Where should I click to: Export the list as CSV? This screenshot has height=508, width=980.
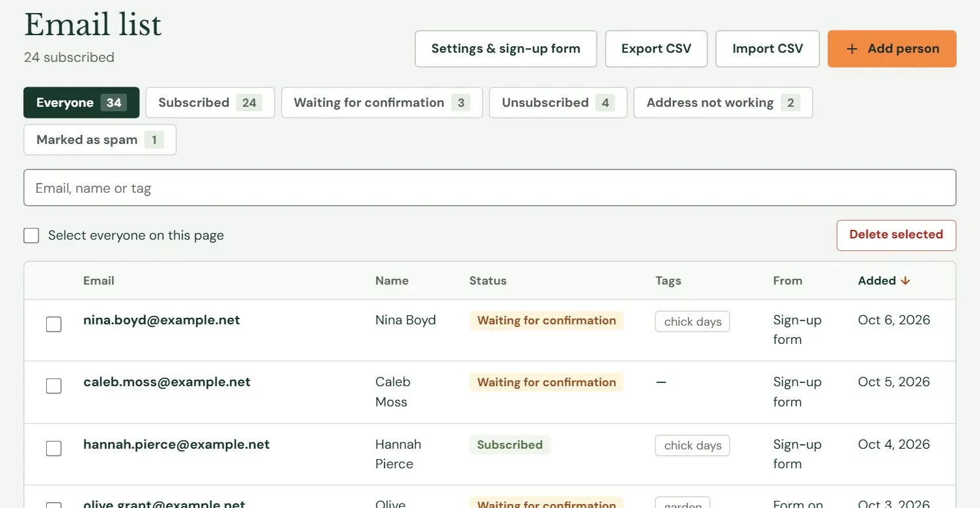coord(656,49)
